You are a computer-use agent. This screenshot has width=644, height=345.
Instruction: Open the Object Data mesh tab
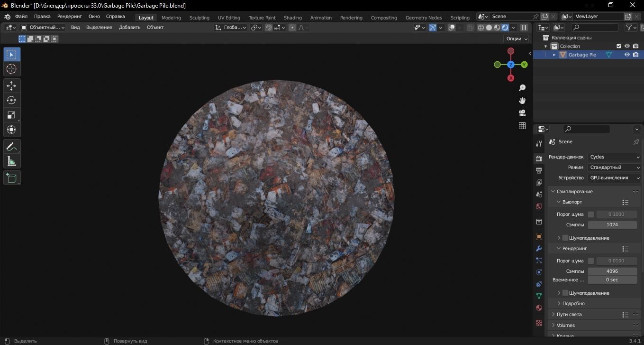tap(539, 296)
